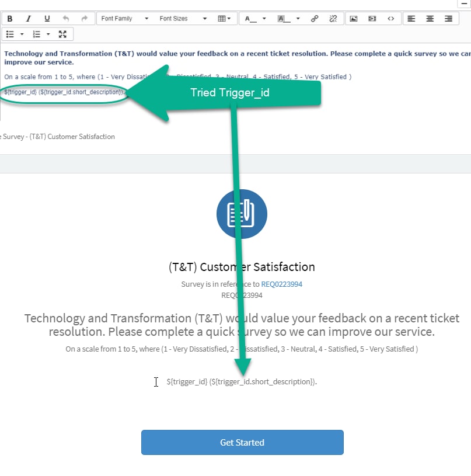471x476 pixels.
Task: Apply italic formatting
Action: (x=29, y=19)
